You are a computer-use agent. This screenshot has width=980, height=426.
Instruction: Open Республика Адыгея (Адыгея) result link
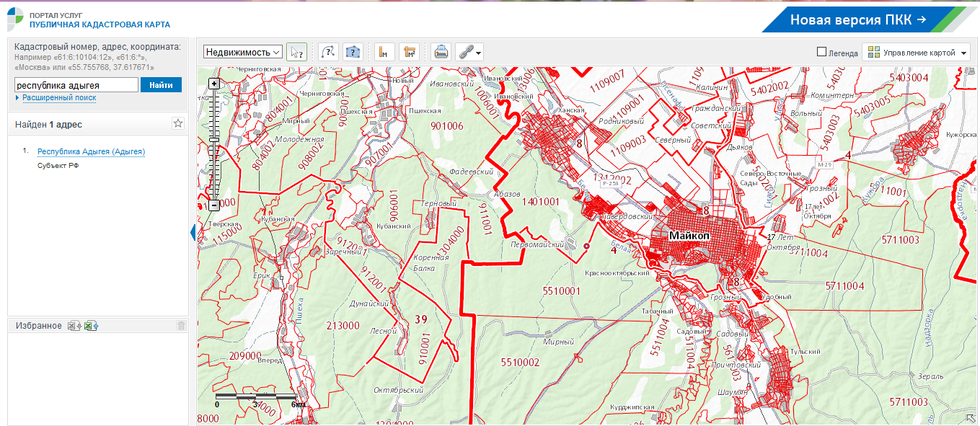pyautogui.click(x=91, y=151)
